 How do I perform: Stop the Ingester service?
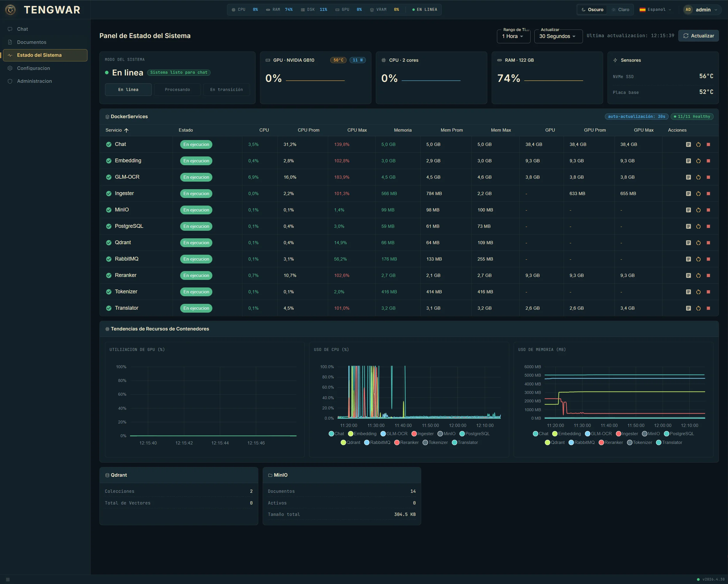pyautogui.click(x=708, y=193)
